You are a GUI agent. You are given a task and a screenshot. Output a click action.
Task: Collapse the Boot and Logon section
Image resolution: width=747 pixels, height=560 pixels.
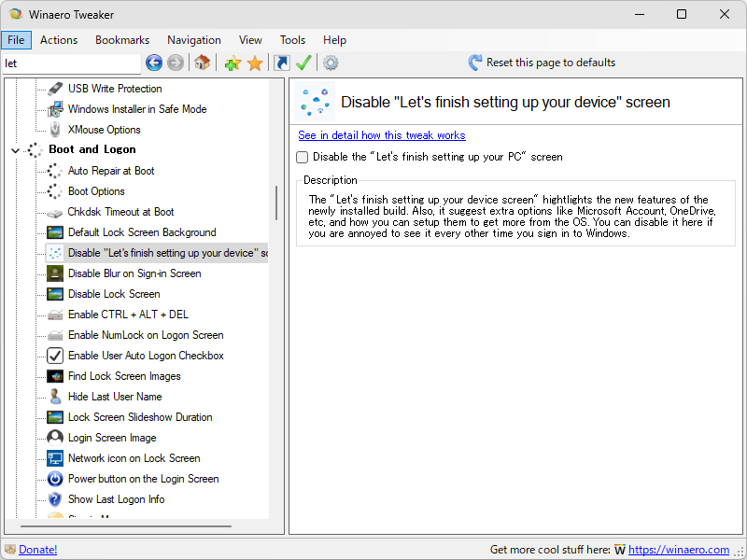[14, 149]
